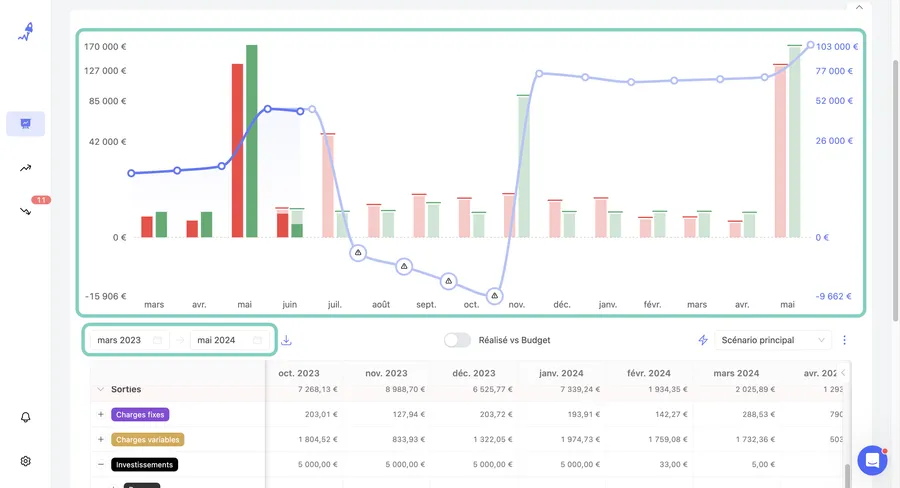
Task: Click the calendar icon beside mars 2023
Action: (x=157, y=340)
